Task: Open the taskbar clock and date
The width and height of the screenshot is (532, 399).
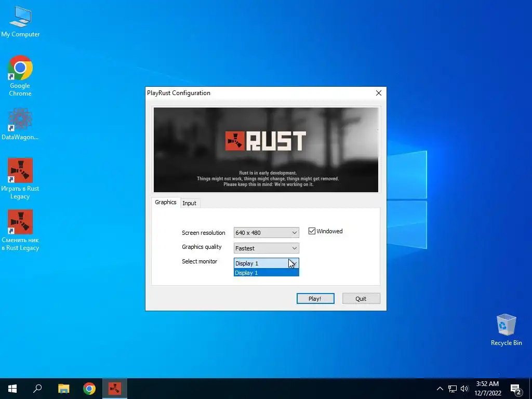Action: click(x=487, y=389)
